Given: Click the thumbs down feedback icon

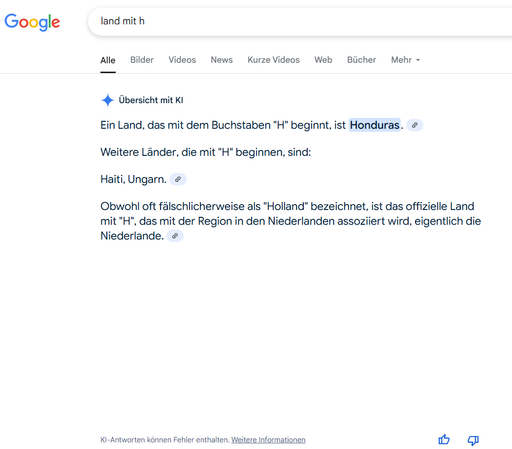Looking at the screenshot, I should point(473,440).
